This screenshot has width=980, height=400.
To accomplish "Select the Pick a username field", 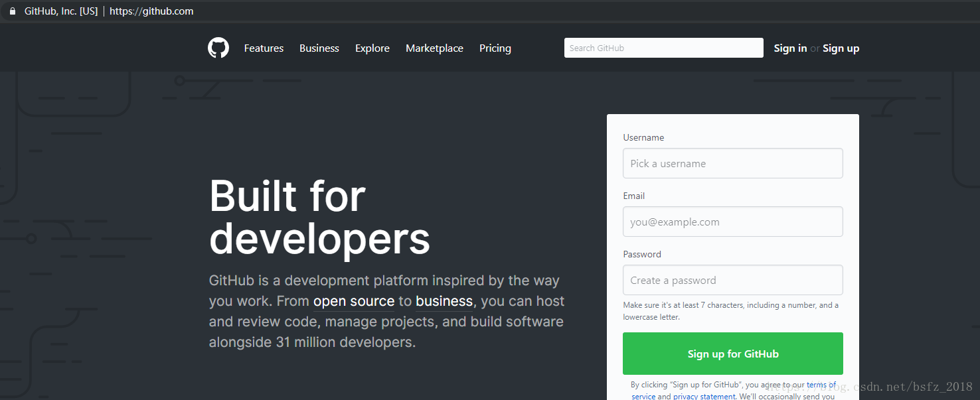I will pos(733,163).
